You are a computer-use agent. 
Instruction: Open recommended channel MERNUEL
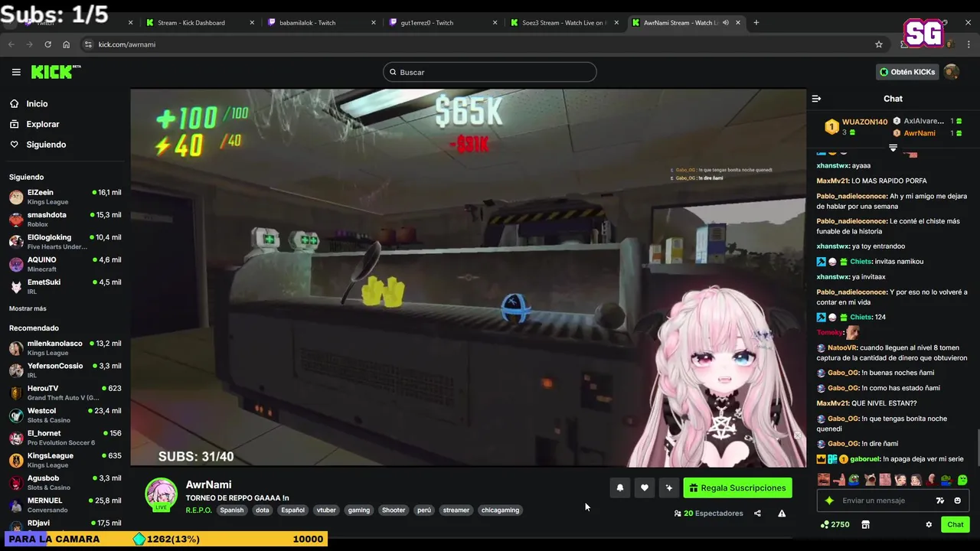pyautogui.click(x=65, y=504)
